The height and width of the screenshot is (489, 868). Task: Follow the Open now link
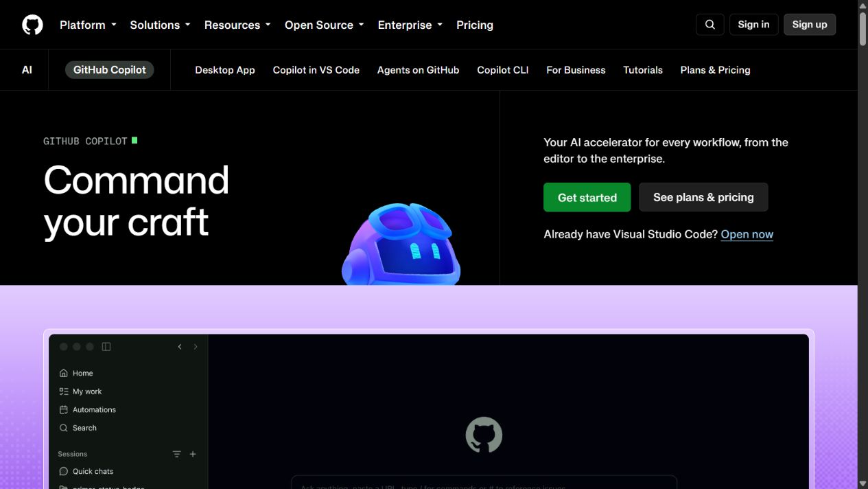click(x=747, y=234)
